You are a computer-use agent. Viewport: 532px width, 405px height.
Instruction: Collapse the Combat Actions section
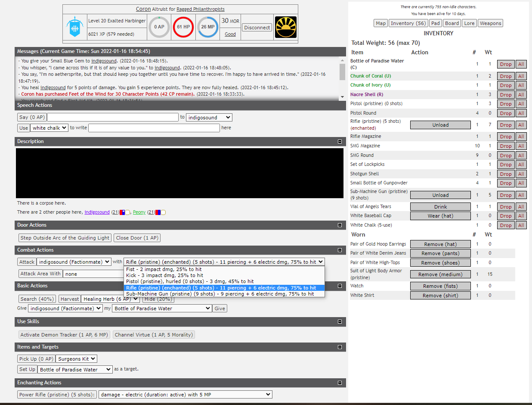(x=340, y=250)
